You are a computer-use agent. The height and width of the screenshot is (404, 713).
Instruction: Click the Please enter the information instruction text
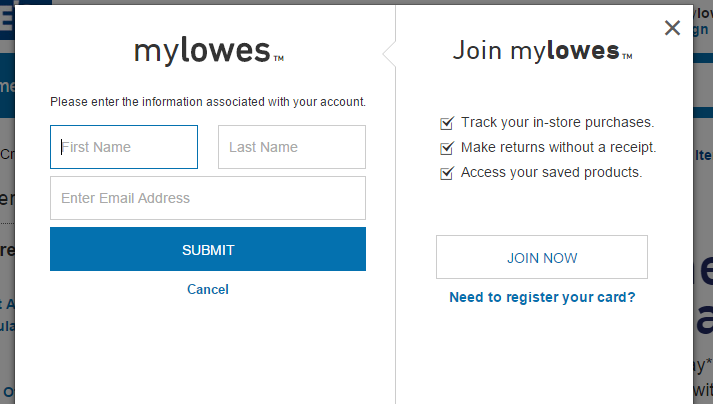click(x=208, y=102)
